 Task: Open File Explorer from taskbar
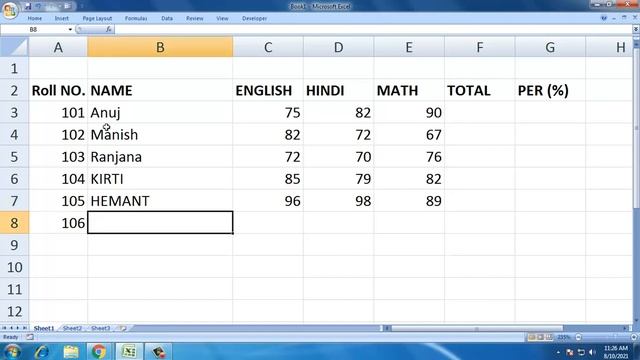(x=71, y=351)
